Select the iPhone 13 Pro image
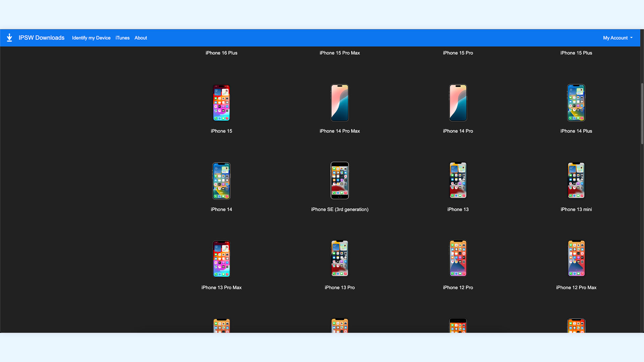Image resolution: width=644 pixels, height=362 pixels. (x=340, y=259)
